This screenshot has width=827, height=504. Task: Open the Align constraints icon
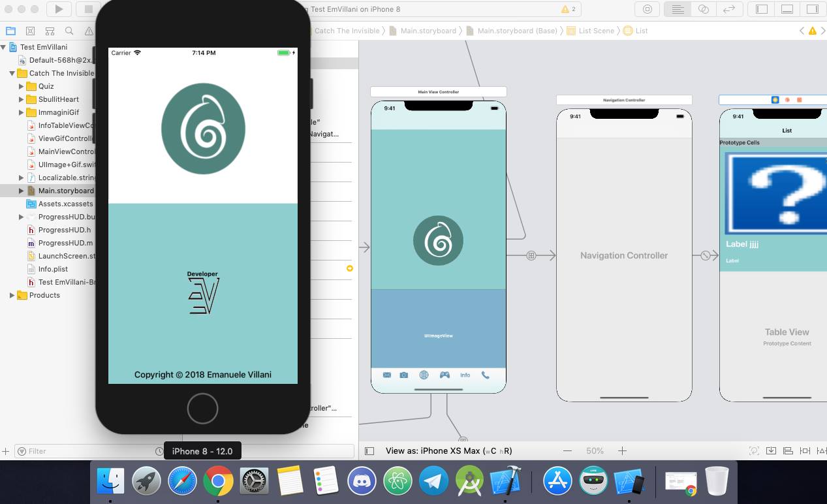pyautogui.click(x=788, y=450)
